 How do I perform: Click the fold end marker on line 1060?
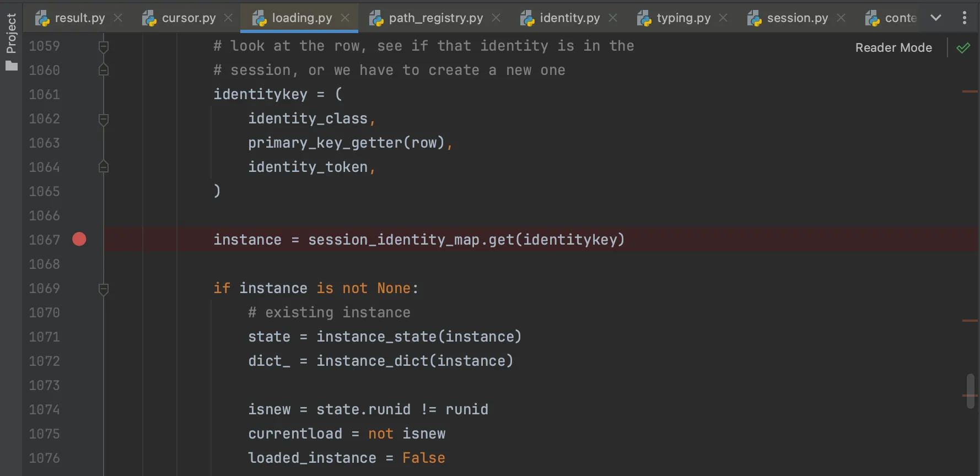(103, 70)
